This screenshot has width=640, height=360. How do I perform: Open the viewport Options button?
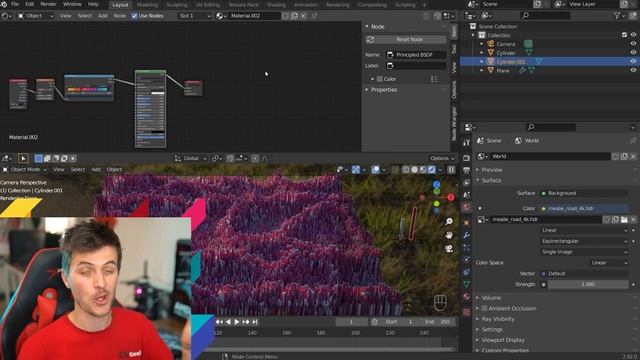tap(442, 158)
